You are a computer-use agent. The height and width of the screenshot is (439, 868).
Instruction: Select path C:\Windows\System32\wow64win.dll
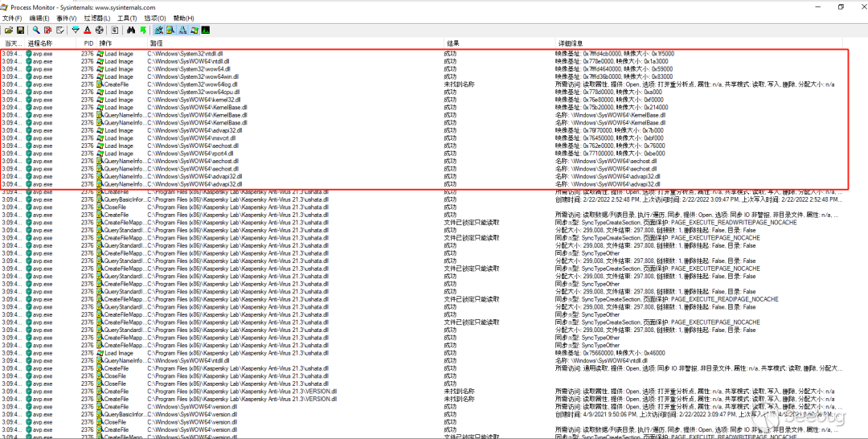193,76
